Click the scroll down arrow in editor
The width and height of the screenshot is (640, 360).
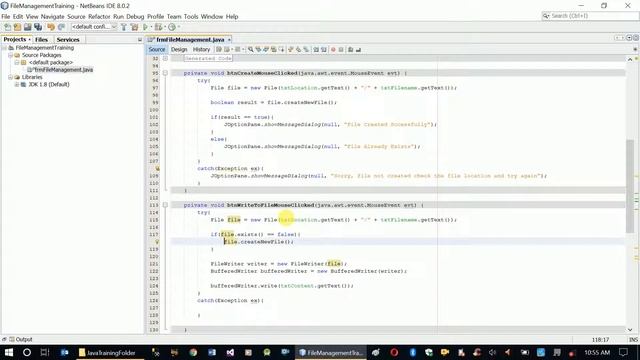630,329
